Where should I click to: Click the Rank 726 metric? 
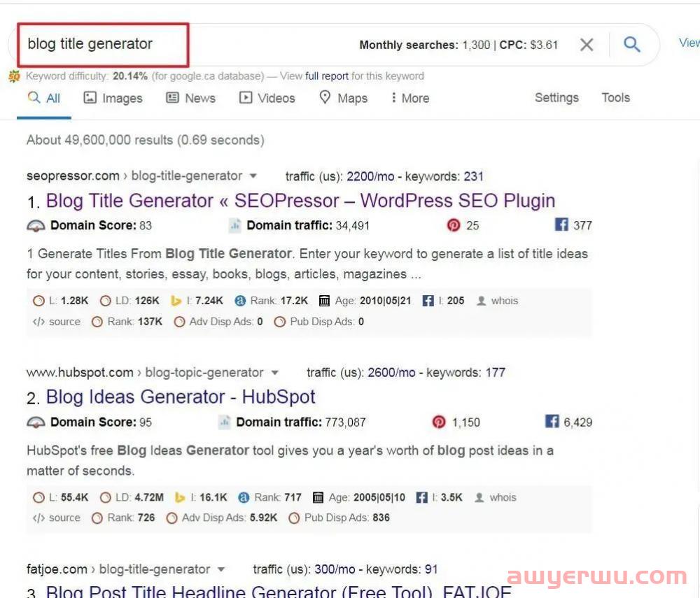pyautogui.click(x=123, y=518)
